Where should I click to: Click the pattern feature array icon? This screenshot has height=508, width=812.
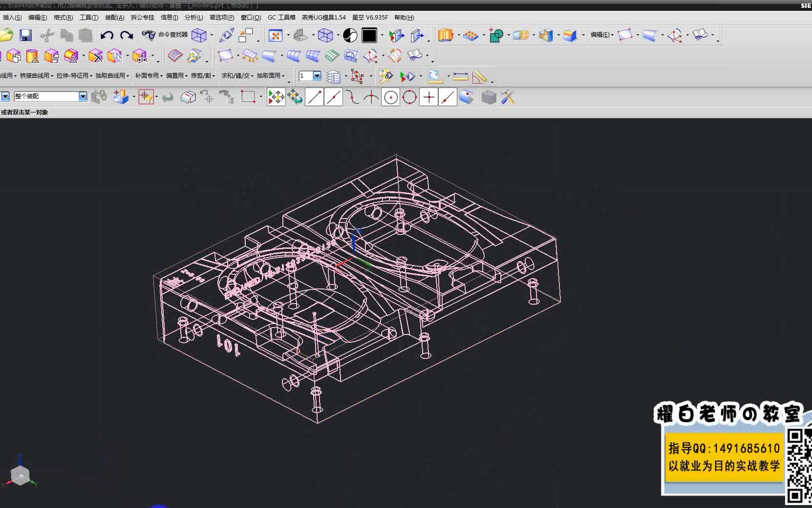(470, 36)
